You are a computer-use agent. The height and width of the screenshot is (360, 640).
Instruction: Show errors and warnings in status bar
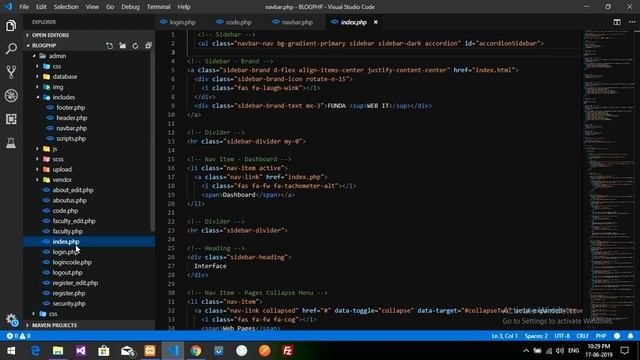tap(19, 336)
